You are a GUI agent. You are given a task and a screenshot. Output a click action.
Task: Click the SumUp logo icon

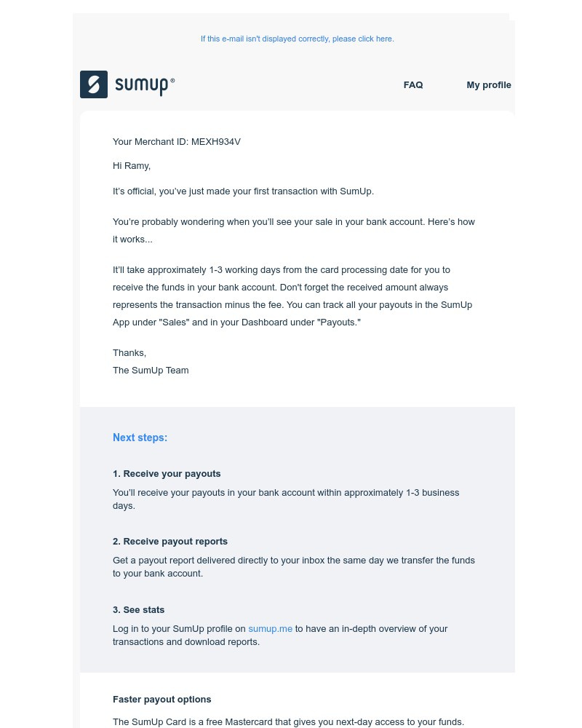pyautogui.click(x=94, y=84)
